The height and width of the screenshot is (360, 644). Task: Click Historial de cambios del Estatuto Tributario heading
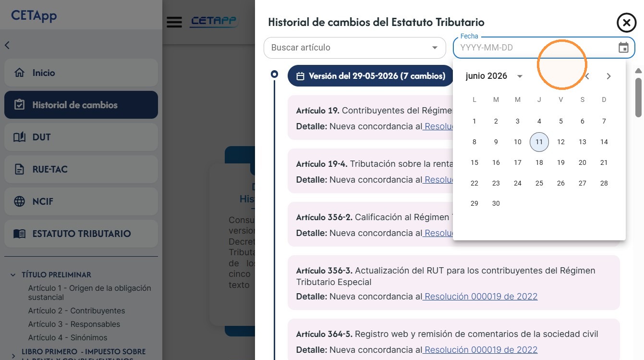(376, 22)
